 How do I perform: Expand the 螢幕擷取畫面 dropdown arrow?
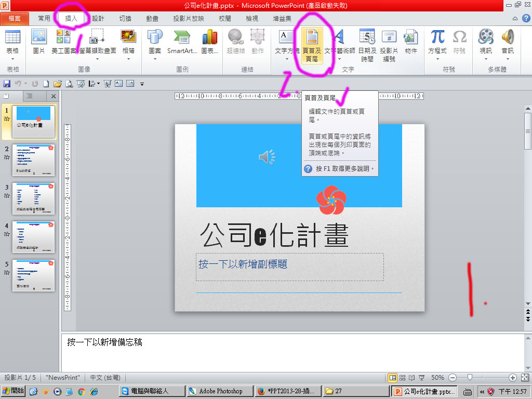click(x=97, y=59)
